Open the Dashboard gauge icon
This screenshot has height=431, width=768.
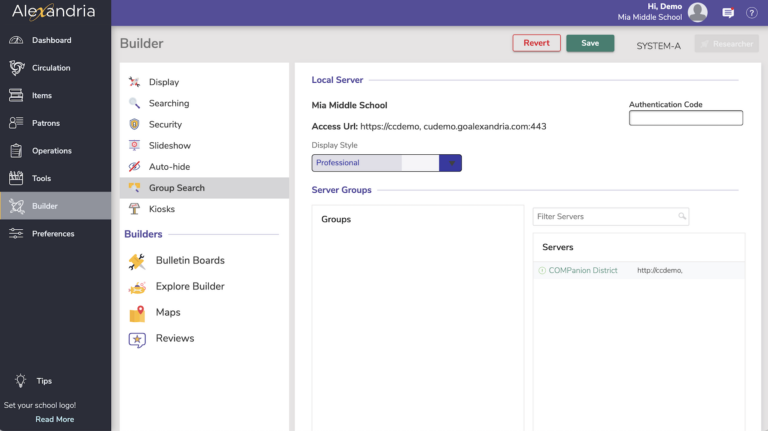16,40
